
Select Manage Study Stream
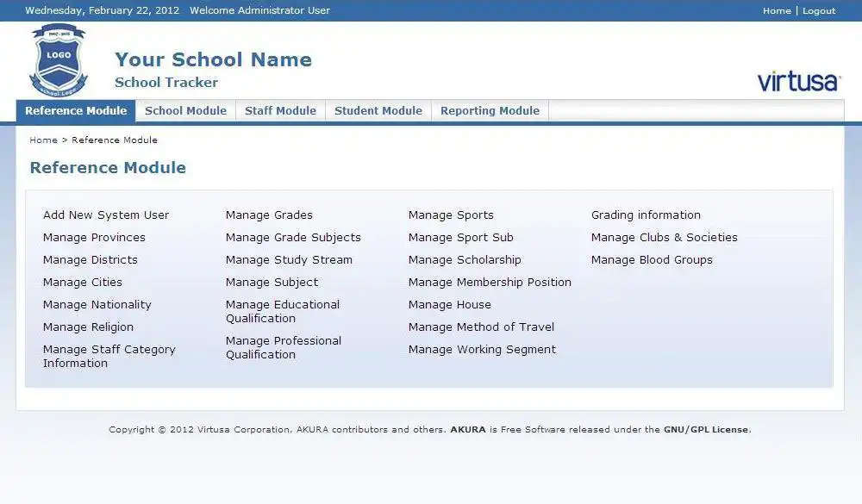tap(289, 259)
